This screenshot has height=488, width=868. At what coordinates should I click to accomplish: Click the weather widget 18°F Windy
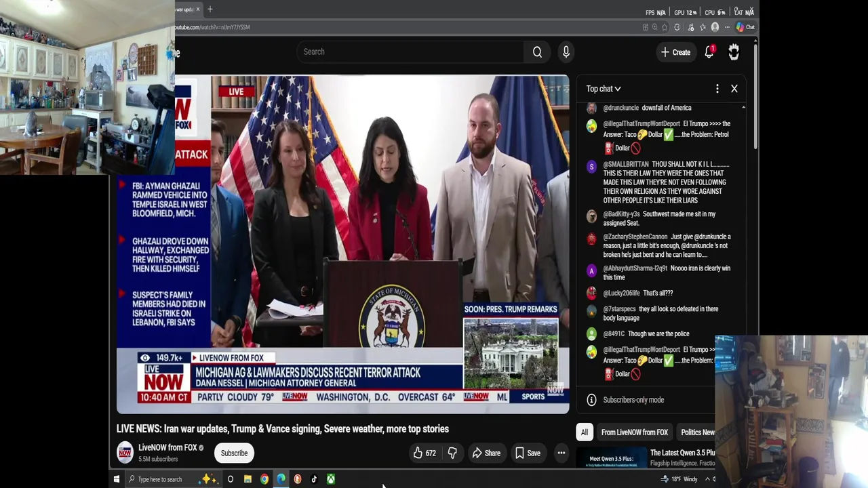tap(679, 479)
